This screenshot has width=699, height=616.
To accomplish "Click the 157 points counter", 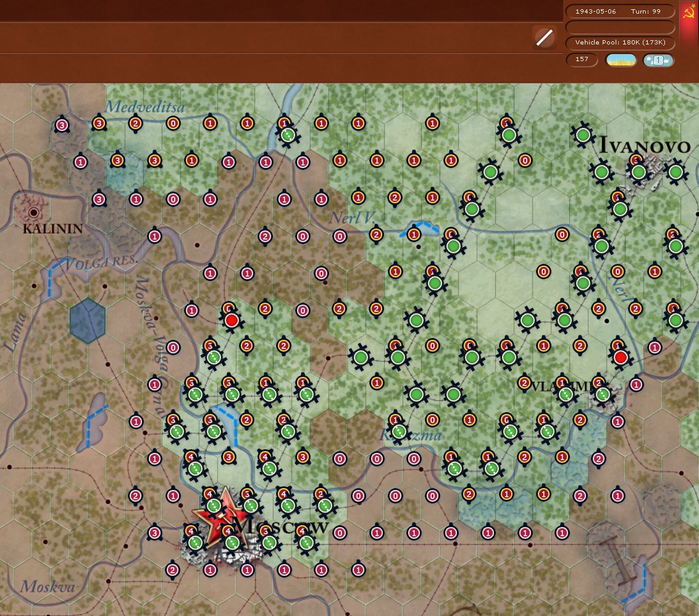I will click(581, 59).
